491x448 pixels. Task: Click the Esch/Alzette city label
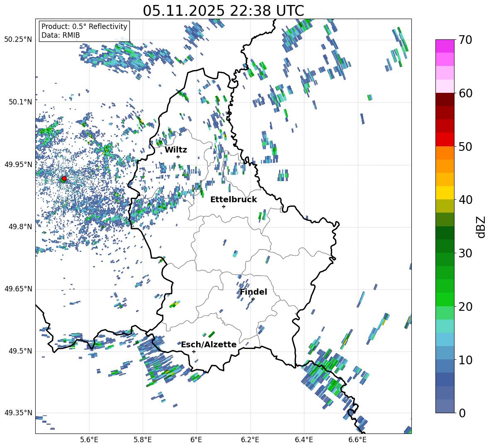coord(209,344)
